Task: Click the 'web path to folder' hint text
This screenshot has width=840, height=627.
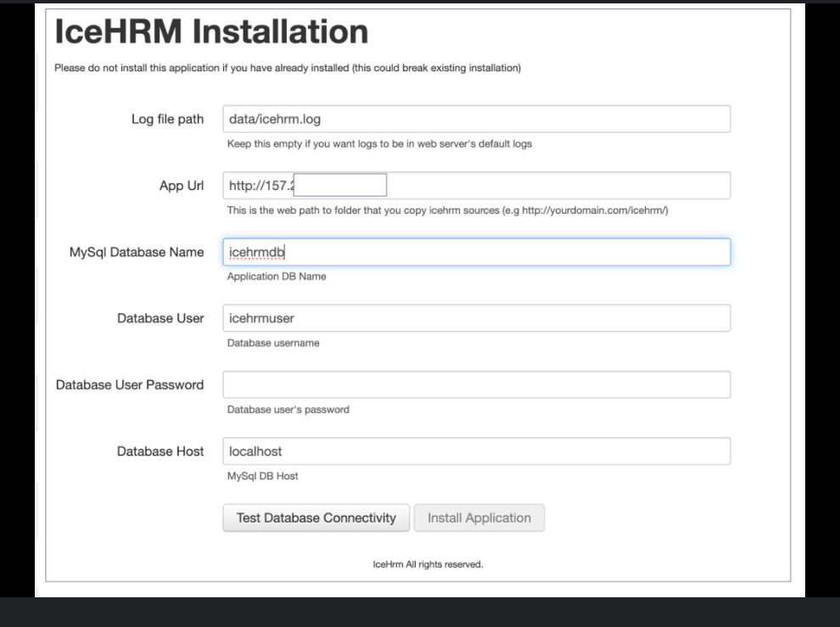Action: pos(447,210)
